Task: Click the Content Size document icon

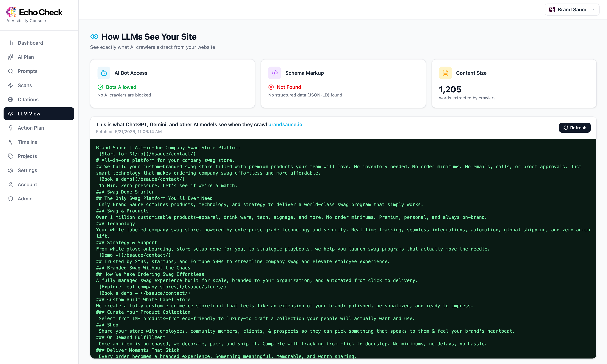Action: [x=445, y=73]
